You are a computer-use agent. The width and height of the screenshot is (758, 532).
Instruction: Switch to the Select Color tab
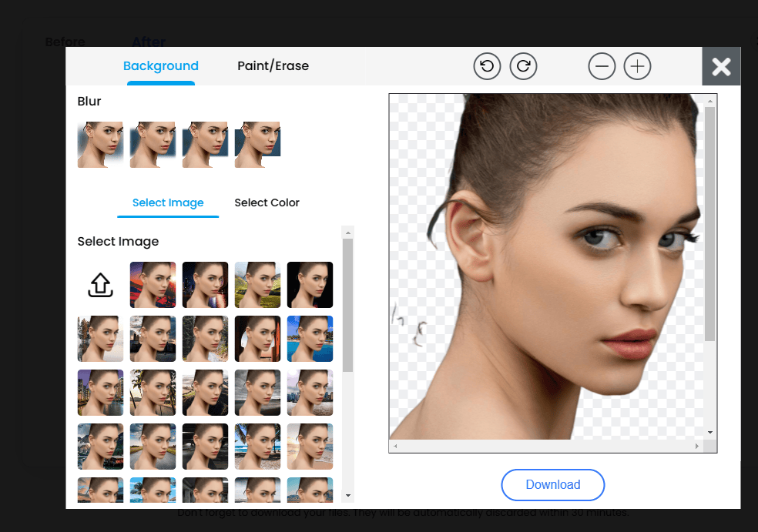tap(267, 202)
